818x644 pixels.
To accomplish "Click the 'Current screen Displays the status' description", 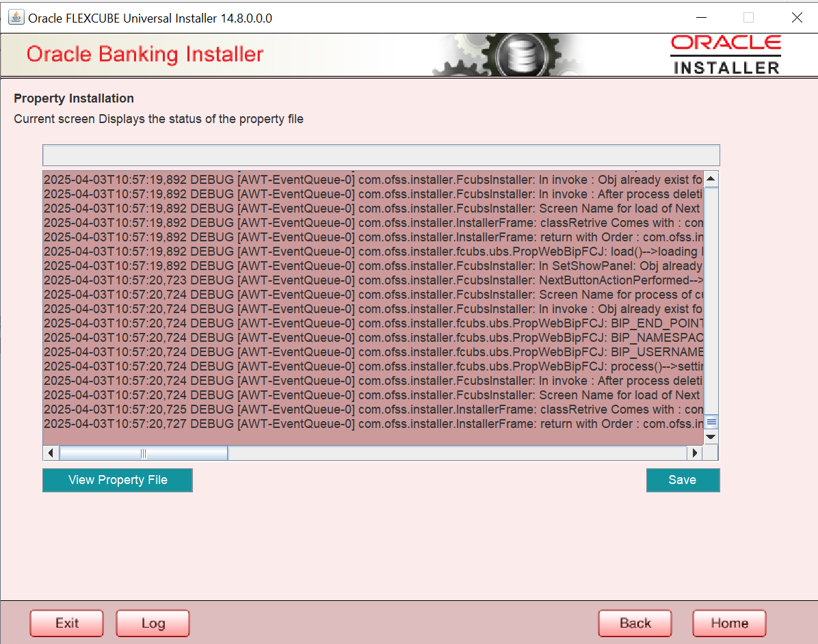I will [159, 119].
